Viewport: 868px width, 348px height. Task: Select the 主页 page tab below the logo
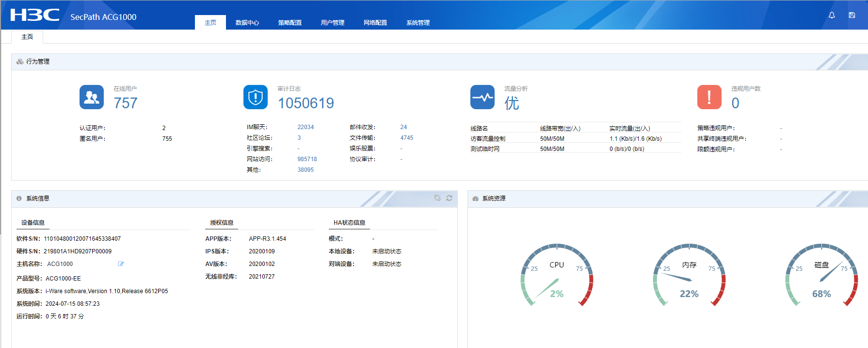pos(27,37)
